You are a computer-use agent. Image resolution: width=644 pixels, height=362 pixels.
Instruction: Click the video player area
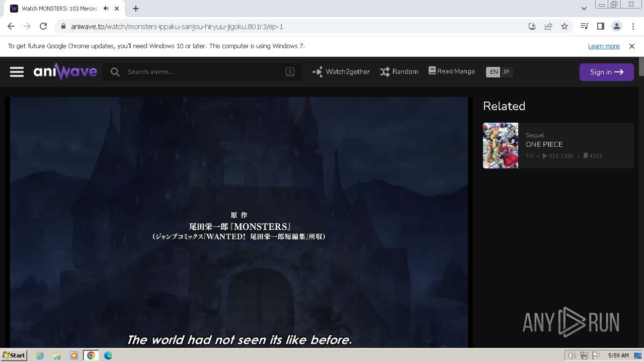[239, 222]
